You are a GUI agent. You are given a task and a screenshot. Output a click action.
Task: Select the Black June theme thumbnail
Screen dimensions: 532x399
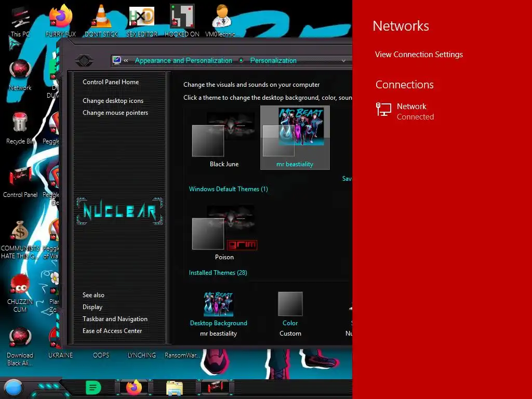pos(224,138)
